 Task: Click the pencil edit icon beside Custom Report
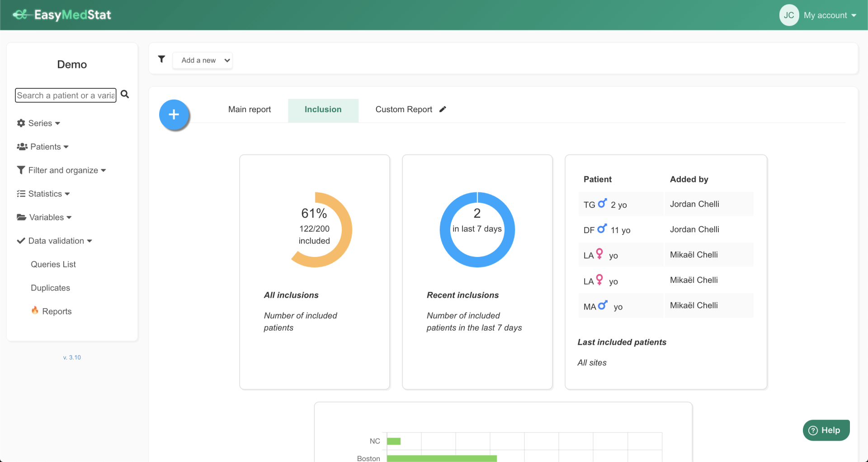coord(443,109)
